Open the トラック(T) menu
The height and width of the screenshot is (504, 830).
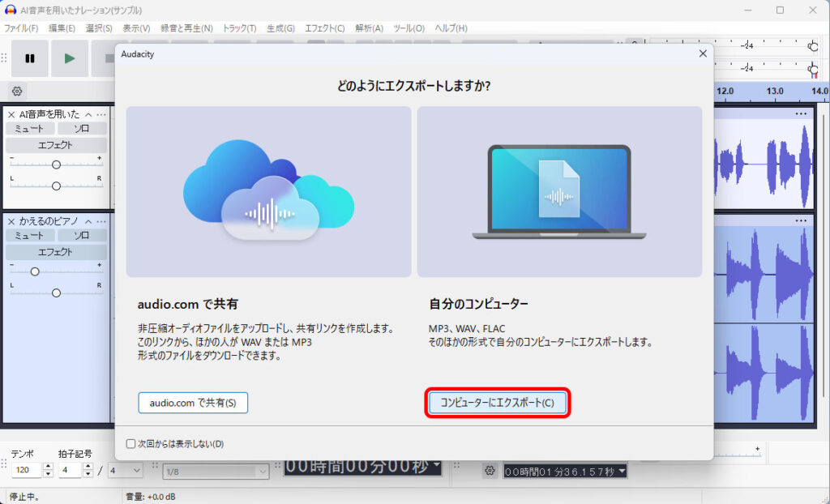pyautogui.click(x=239, y=28)
